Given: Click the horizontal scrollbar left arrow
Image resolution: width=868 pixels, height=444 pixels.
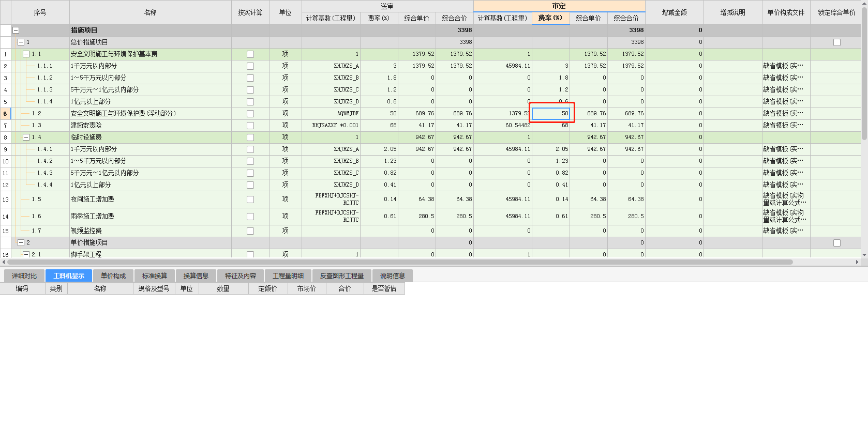Looking at the screenshot, I should click(4, 262).
